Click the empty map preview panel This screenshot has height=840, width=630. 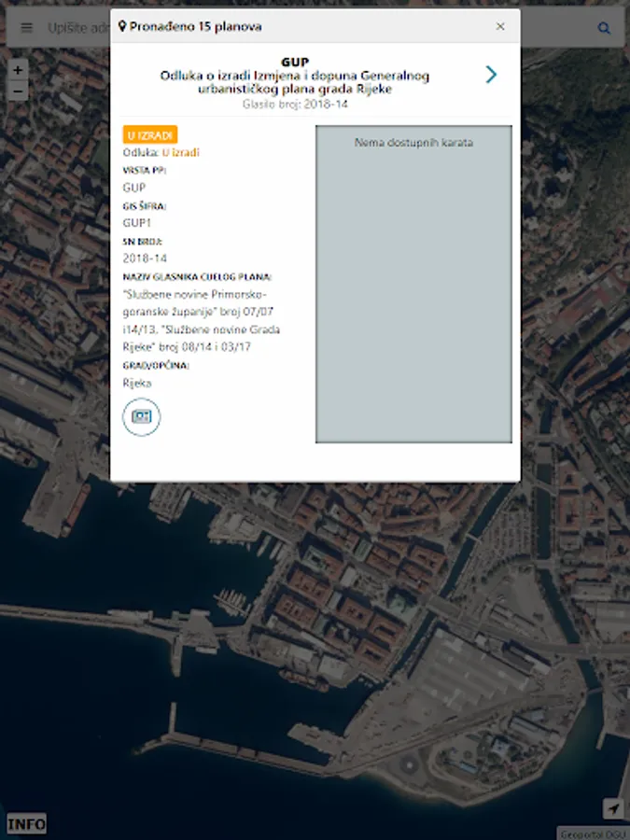point(413,284)
